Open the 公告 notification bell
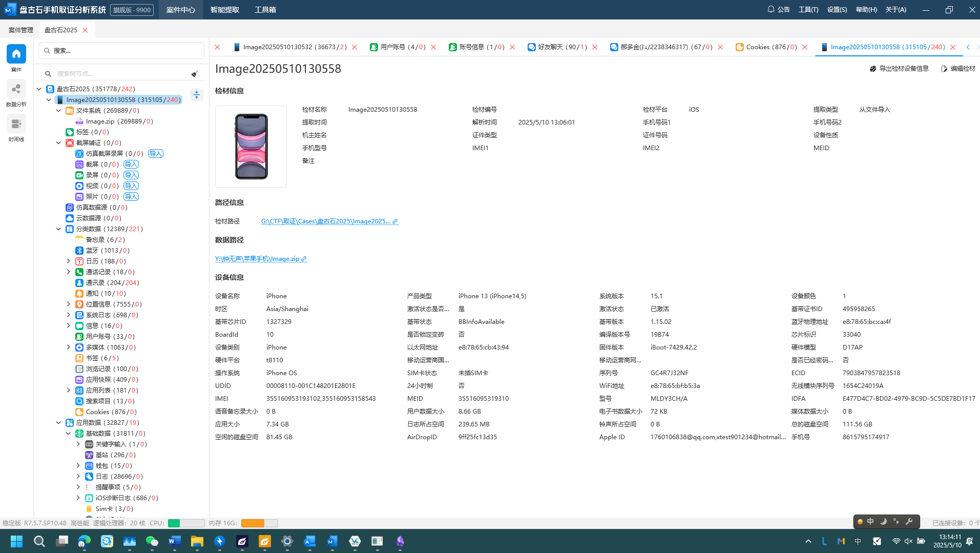 pos(779,10)
